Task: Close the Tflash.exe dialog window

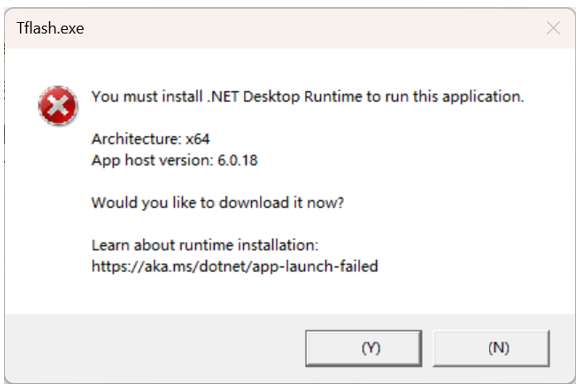Action: 553,28
